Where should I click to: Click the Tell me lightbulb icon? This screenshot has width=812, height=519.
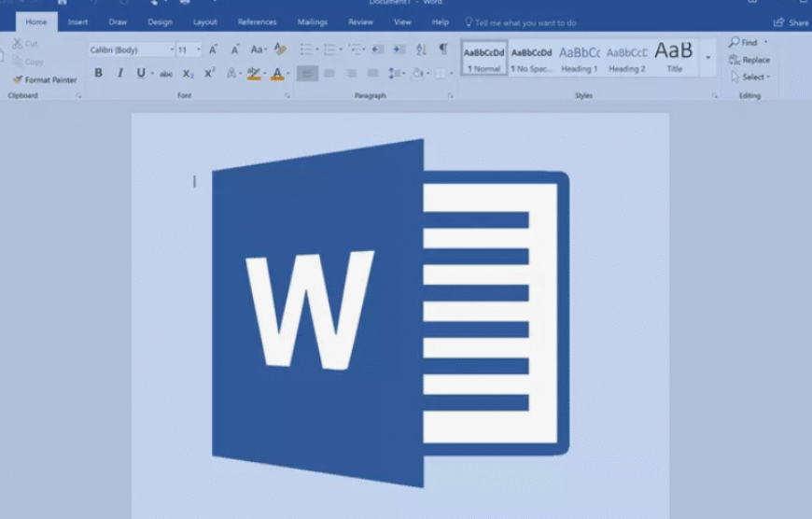pyautogui.click(x=469, y=21)
